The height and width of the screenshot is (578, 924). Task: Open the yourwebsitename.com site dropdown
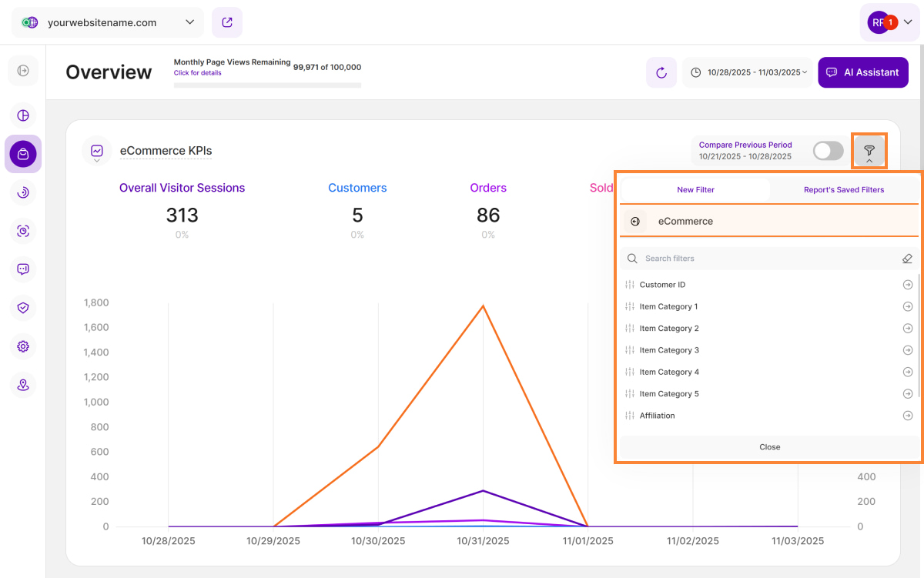click(x=108, y=22)
